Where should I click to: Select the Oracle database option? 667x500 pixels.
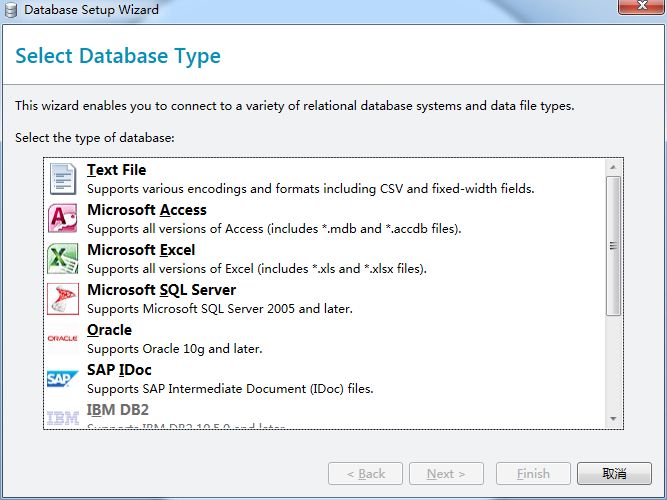point(109,330)
